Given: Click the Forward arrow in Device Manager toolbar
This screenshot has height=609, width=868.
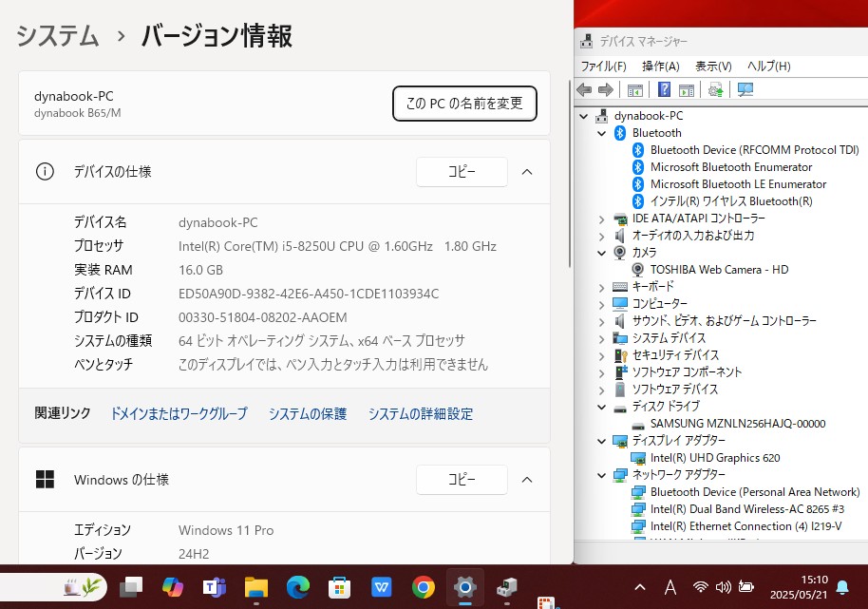Looking at the screenshot, I should coord(606,89).
